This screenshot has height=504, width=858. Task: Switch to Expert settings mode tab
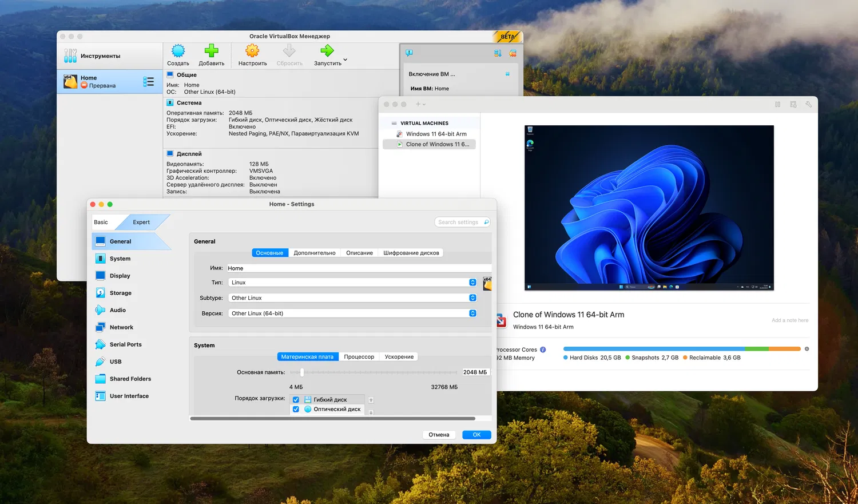[x=141, y=222]
